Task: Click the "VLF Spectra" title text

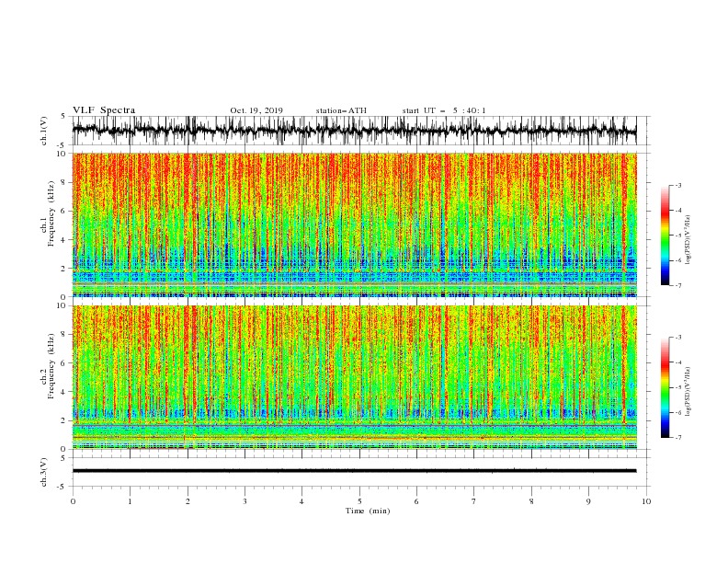Action: (104, 110)
